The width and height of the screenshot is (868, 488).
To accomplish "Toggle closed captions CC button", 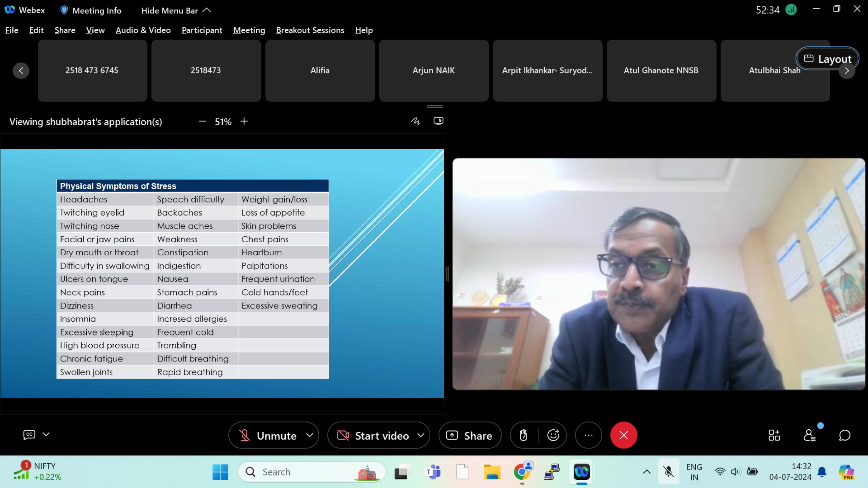I will click(x=29, y=434).
